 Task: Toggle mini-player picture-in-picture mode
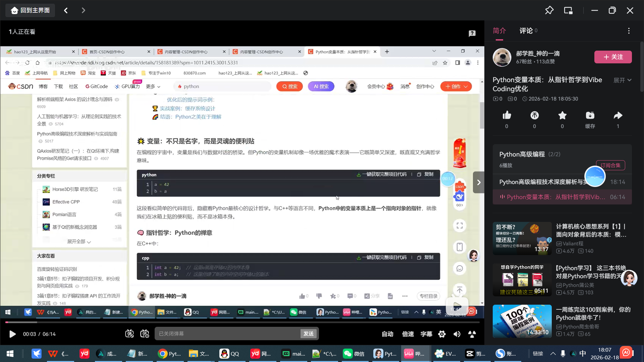tap(568, 10)
